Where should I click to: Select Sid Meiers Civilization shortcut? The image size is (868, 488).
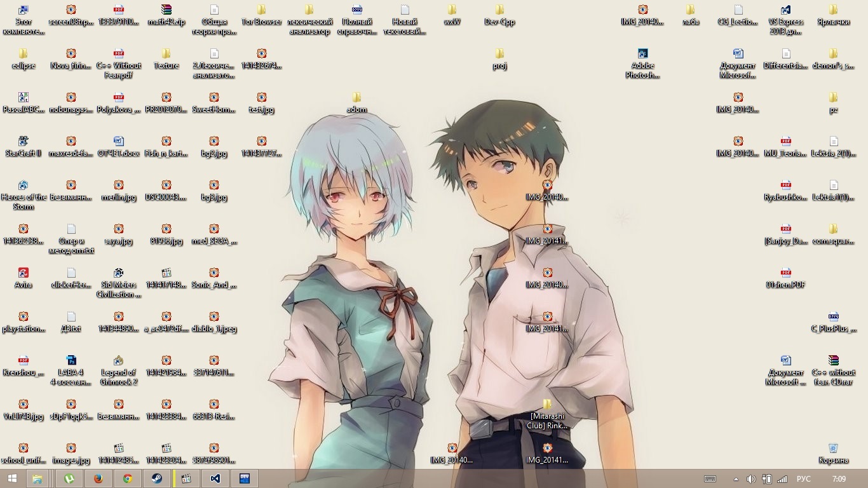[x=119, y=283]
